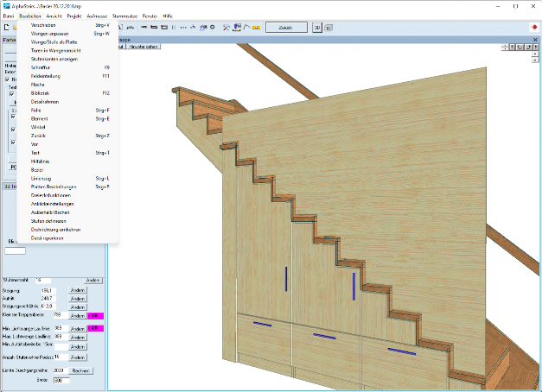Toggle the 3D button in the toolbar

pos(317,28)
